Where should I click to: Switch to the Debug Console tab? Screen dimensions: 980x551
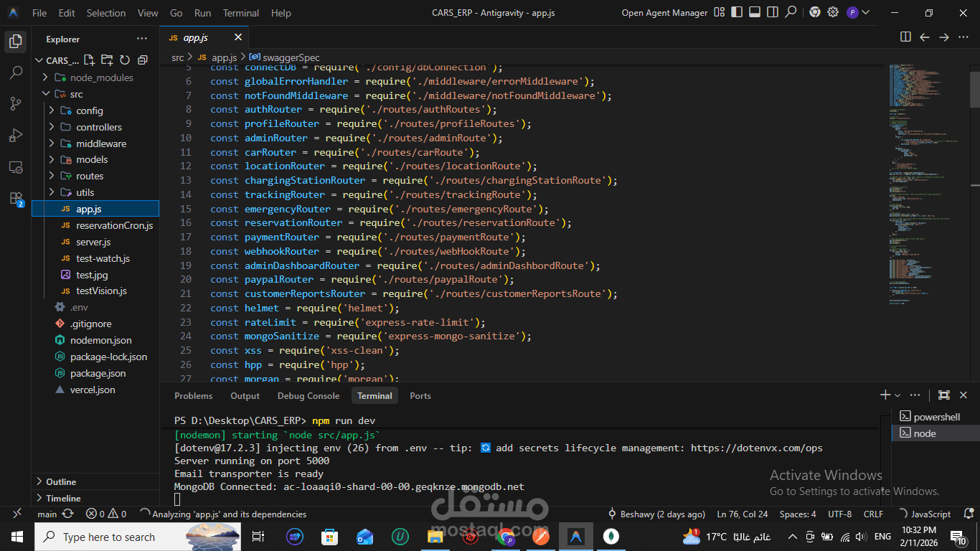308,396
